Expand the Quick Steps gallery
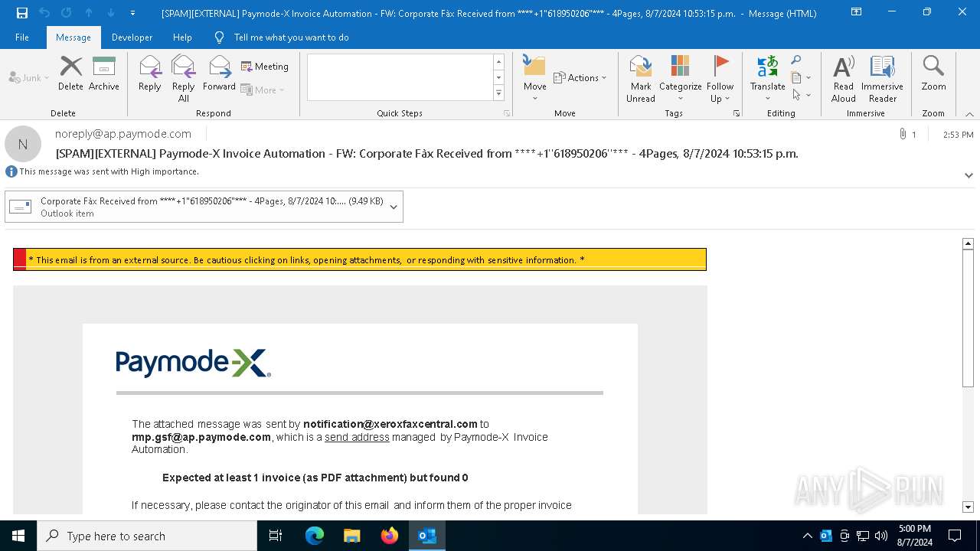The height and width of the screenshot is (551, 980). (x=498, y=93)
